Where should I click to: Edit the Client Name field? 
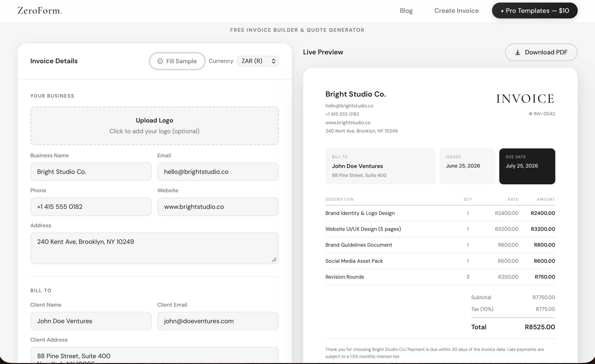pos(91,321)
